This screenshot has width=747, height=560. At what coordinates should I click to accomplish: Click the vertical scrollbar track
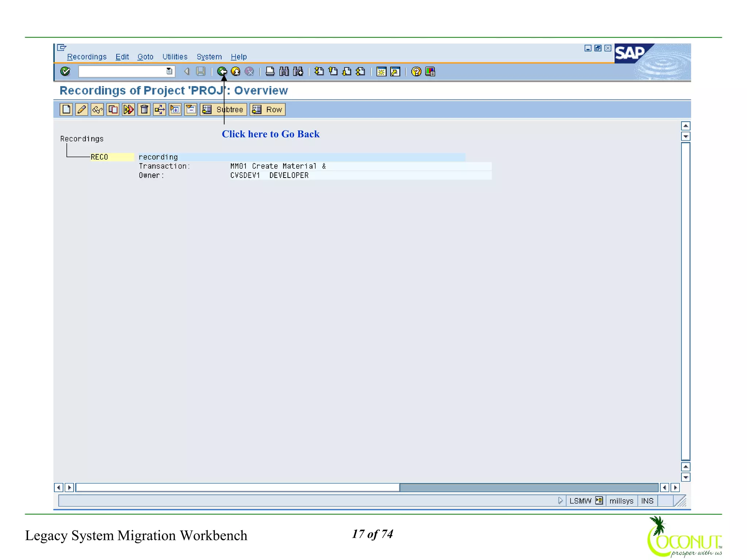click(x=686, y=301)
